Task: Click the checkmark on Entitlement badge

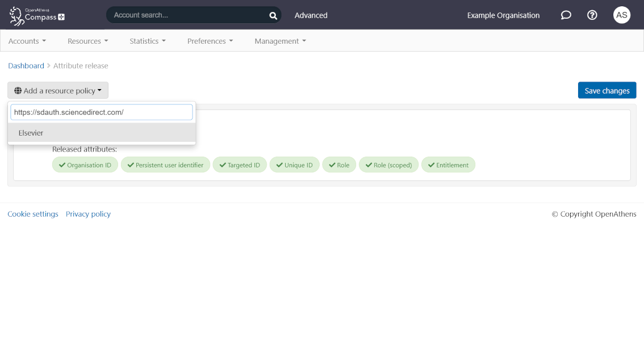Action: pos(432,165)
